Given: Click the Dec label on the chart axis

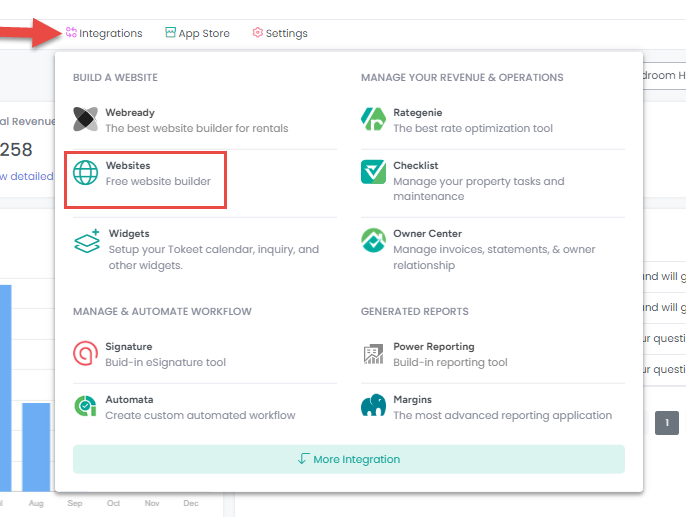Looking at the screenshot, I should click(191, 503).
